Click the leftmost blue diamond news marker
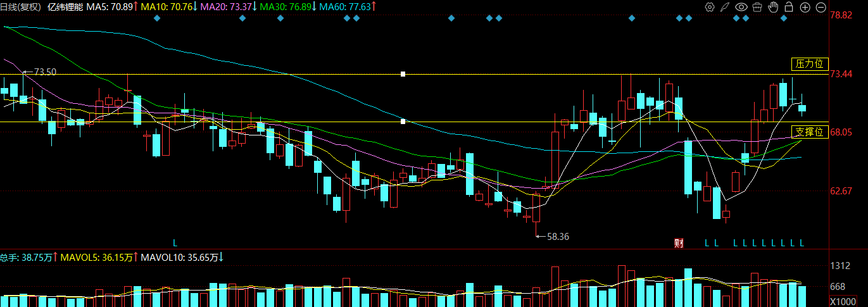The width and height of the screenshot is (868, 307). tap(157, 18)
